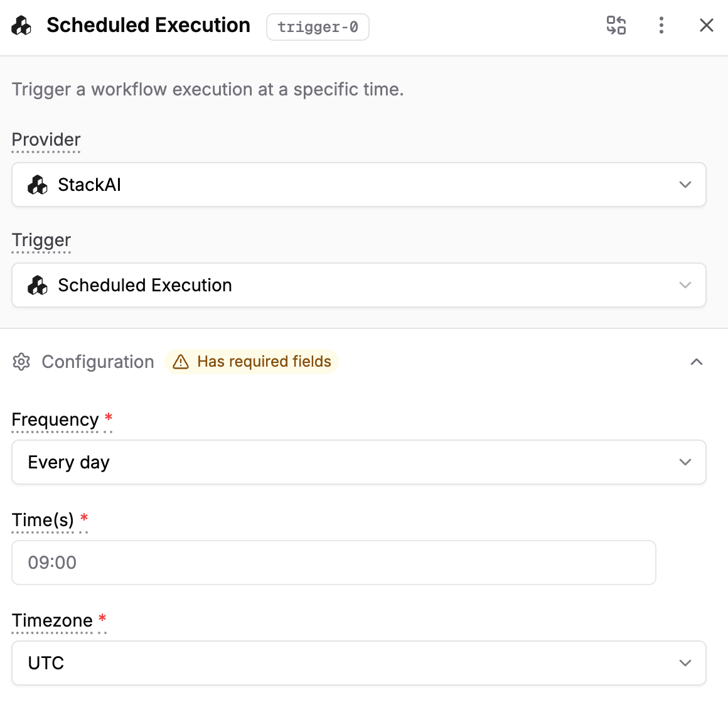Click the Scheduled Execution panel title
Image resolution: width=728 pixels, height=712 pixels.
tap(148, 26)
